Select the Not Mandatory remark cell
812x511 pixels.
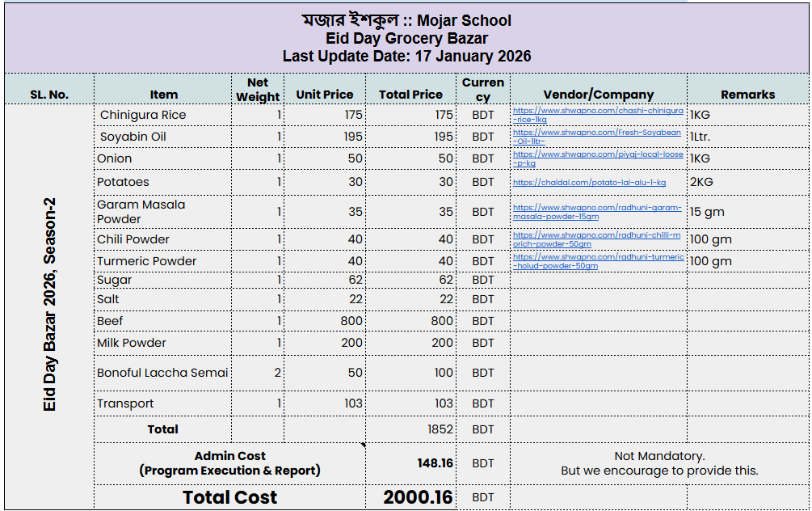pyautogui.click(x=658, y=463)
